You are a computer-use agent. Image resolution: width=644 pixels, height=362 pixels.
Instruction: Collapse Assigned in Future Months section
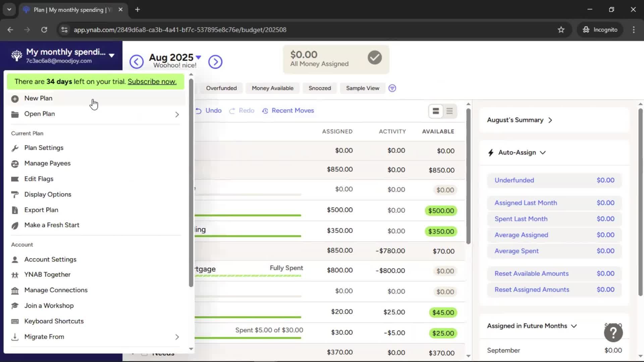(x=574, y=326)
